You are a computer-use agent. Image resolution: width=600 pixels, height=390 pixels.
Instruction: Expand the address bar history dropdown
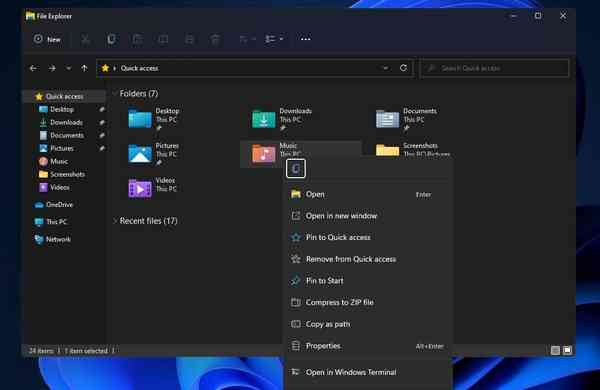point(385,68)
